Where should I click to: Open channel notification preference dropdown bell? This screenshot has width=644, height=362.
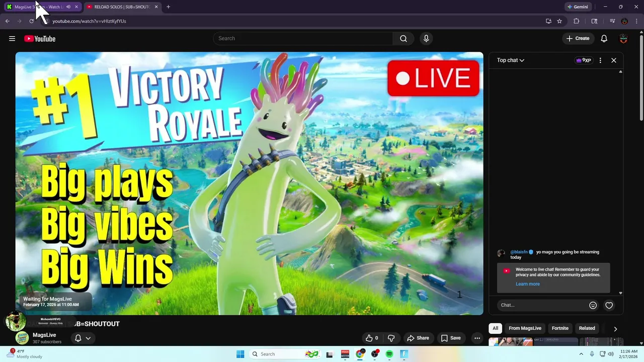(83, 338)
